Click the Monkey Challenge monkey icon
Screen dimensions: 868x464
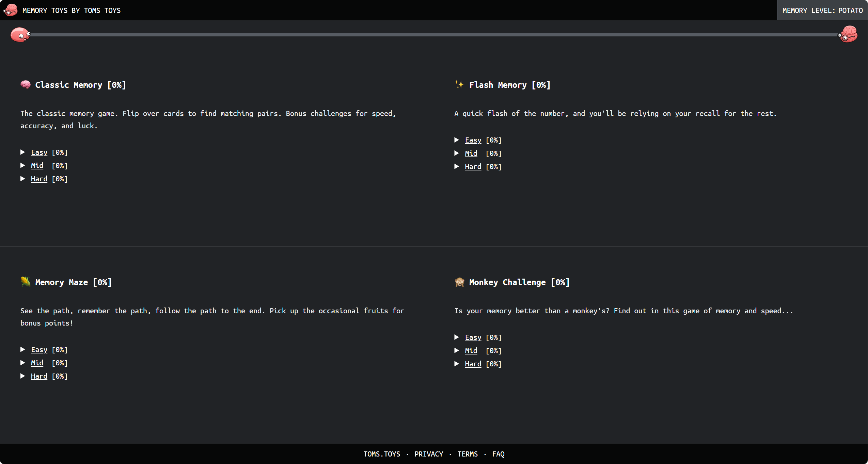click(459, 282)
